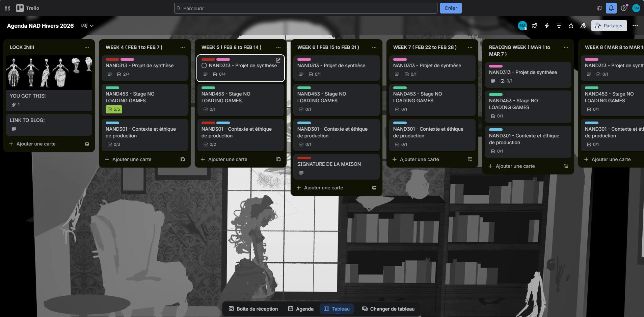This screenshot has width=644, height=317.
Task: Open the board view switcher chevron
Action: (x=92, y=26)
